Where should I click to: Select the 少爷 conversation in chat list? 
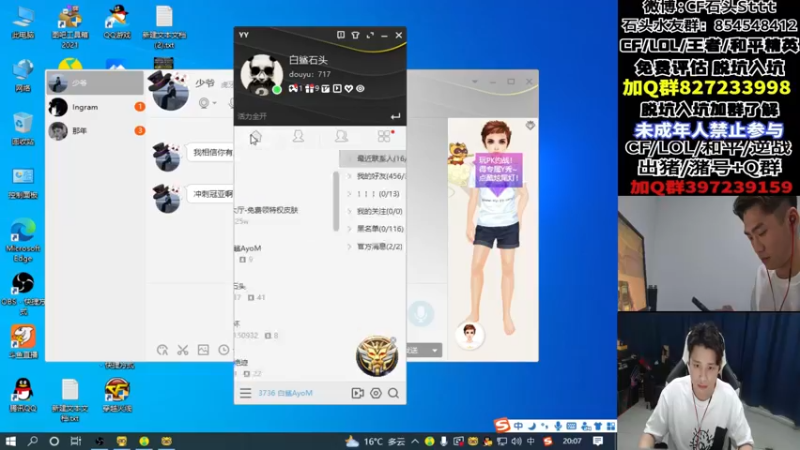tap(95, 83)
